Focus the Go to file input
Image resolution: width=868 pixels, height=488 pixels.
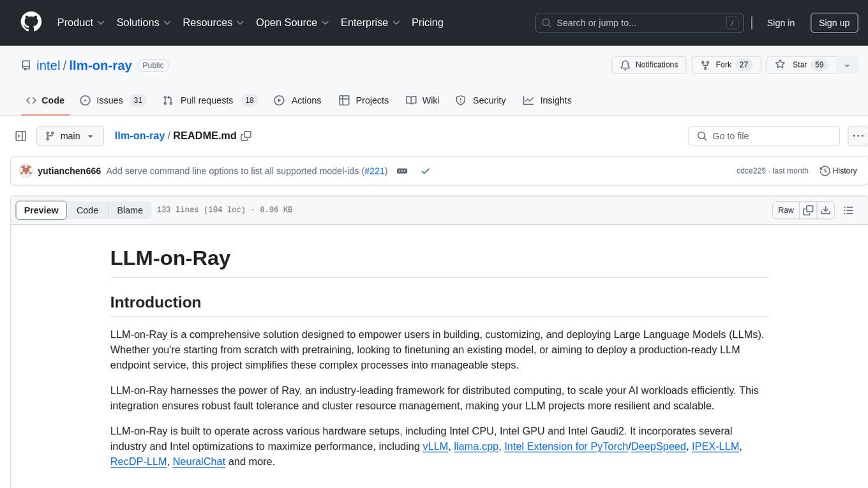(x=764, y=136)
